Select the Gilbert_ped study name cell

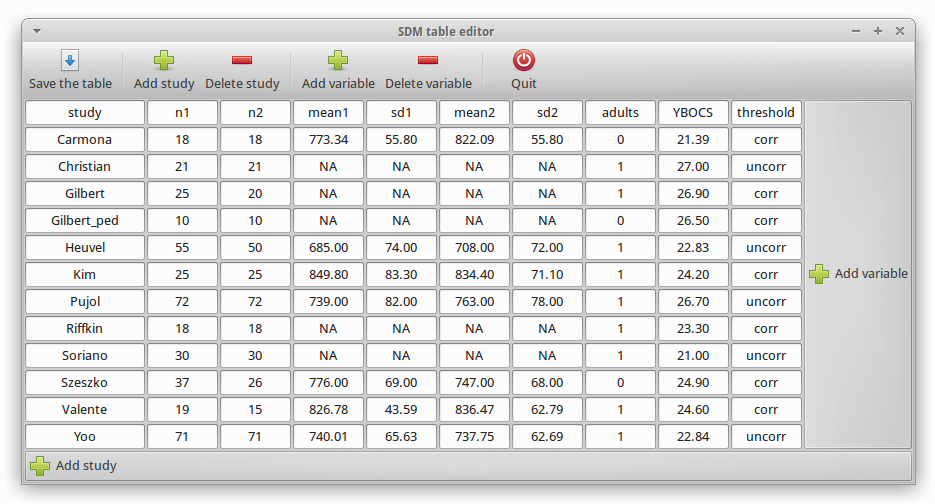point(85,221)
